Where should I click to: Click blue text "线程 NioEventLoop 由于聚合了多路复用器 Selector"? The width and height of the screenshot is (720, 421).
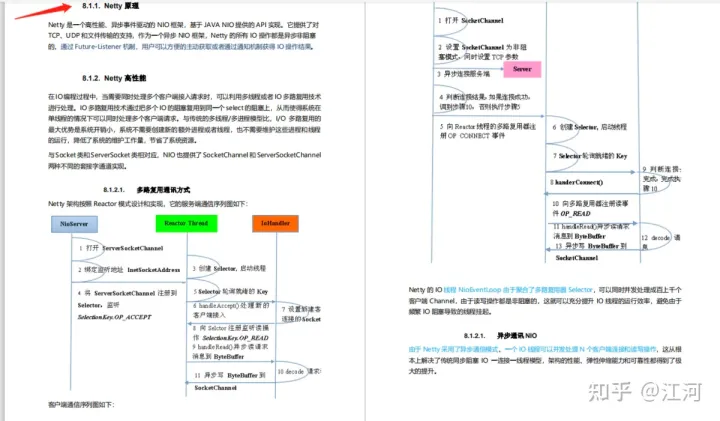[x=518, y=290]
